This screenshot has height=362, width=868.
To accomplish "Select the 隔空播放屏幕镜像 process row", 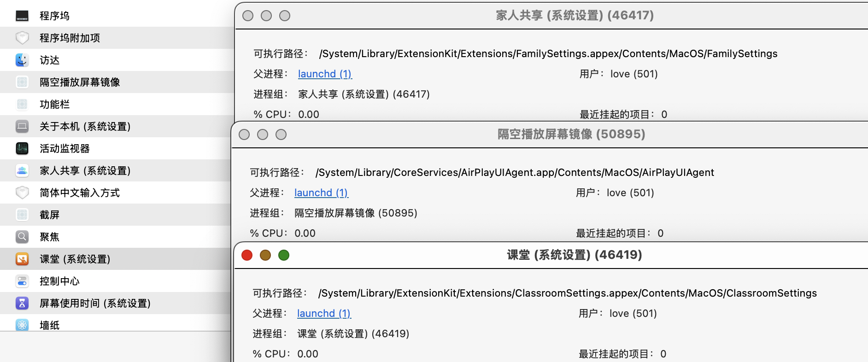I will [x=80, y=82].
